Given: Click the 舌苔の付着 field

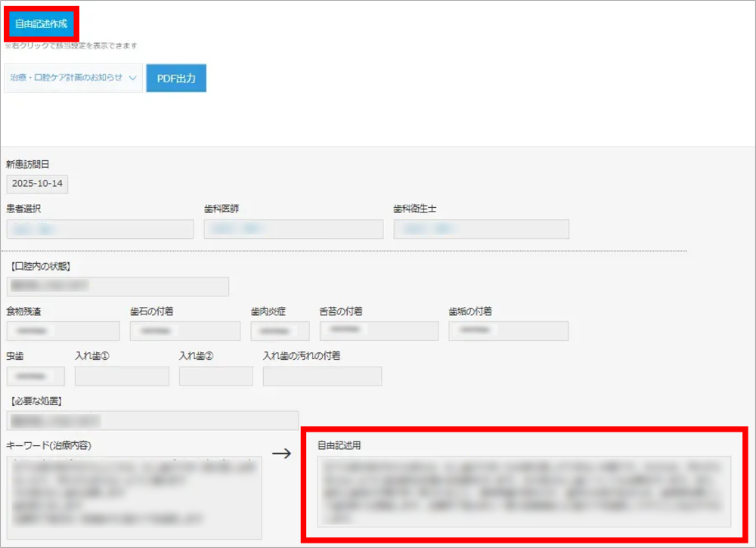Looking at the screenshot, I should [379, 331].
